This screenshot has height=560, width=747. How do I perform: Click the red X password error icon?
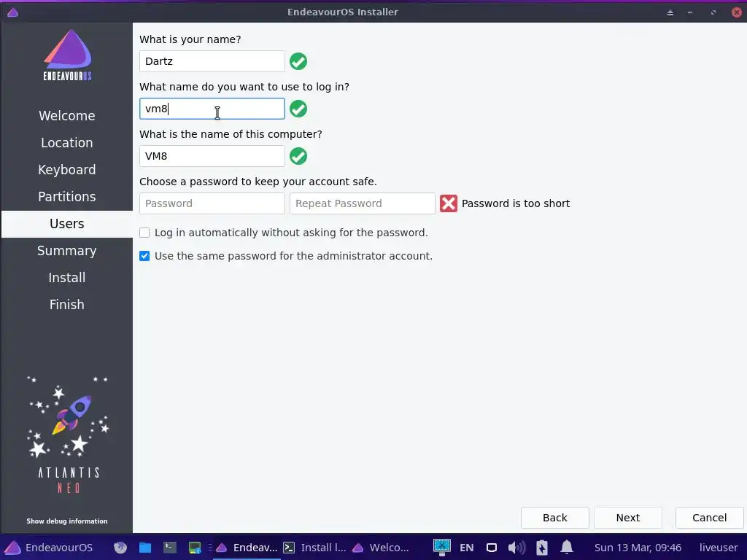(x=449, y=203)
